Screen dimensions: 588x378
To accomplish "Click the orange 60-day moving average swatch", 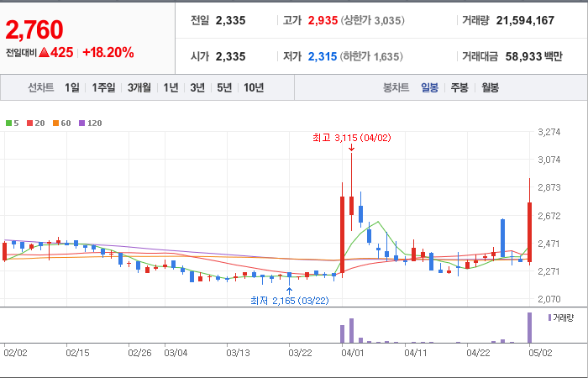I will click(x=56, y=123).
